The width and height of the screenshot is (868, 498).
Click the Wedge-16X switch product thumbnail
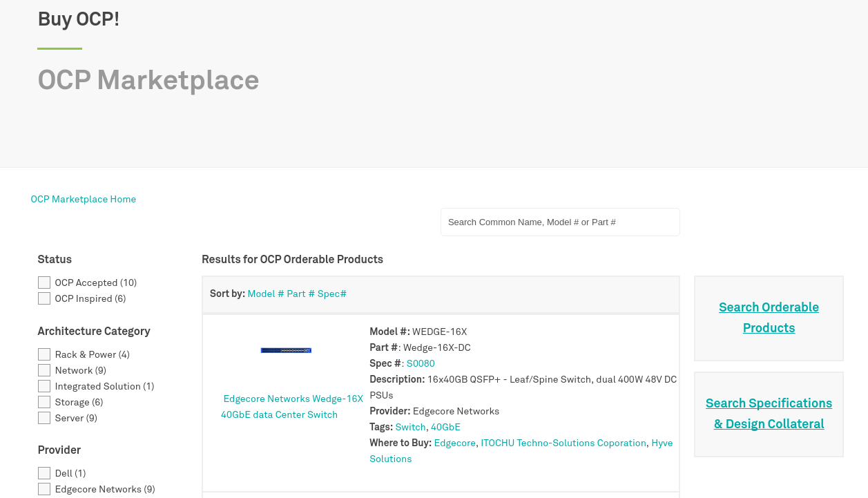click(286, 350)
